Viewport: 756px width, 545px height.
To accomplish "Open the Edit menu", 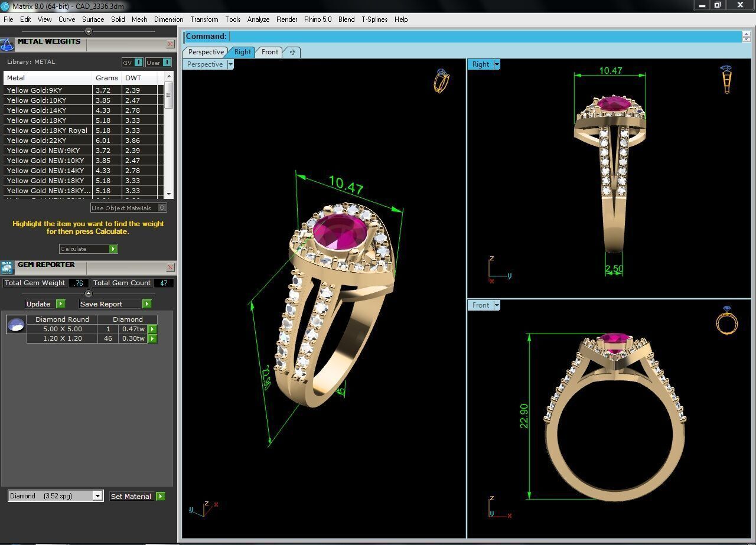I will (x=25, y=19).
